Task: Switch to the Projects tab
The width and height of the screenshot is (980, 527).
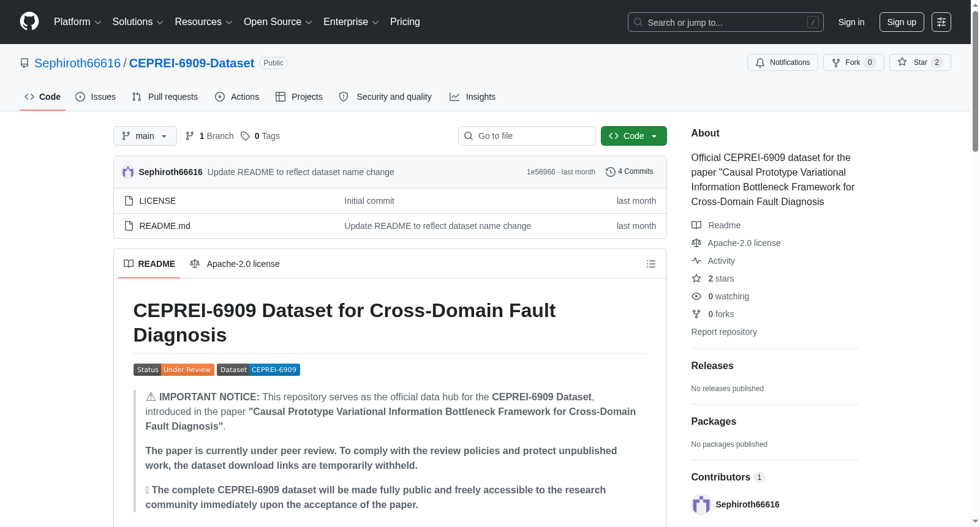Action: click(299, 97)
